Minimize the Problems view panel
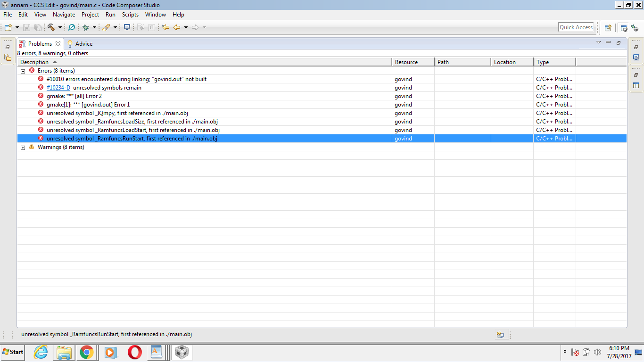 point(608,42)
